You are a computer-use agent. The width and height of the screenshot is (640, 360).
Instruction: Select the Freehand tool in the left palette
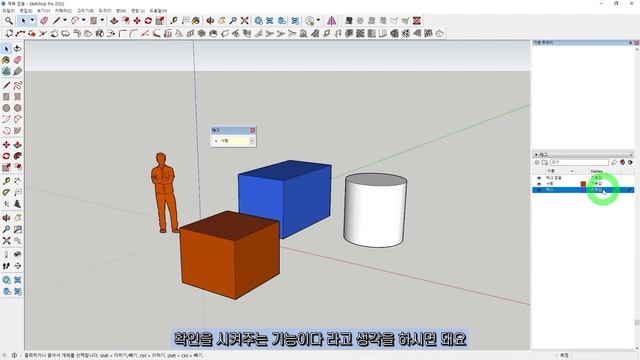[x=18, y=85]
